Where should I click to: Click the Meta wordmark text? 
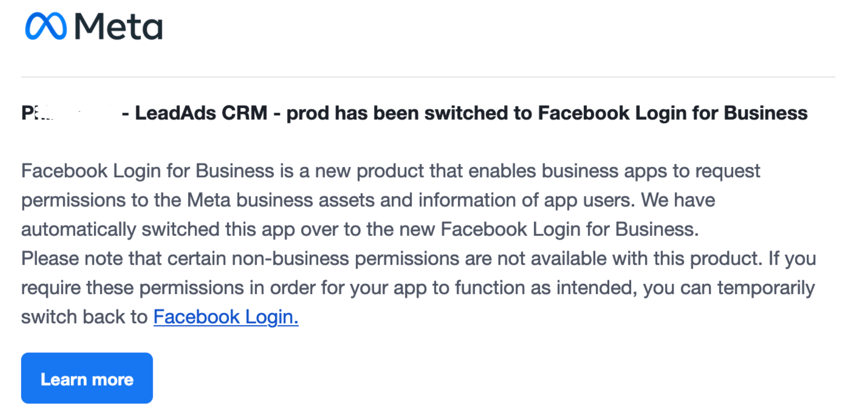click(x=119, y=26)
